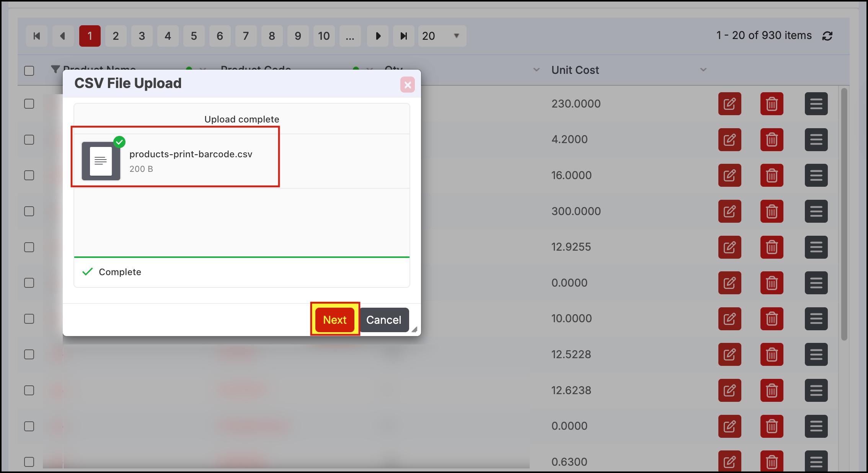This screenshot has height=473, width=868.
Task: Open hamburger menu for 16.0000 row
Action: click(816, 175)
